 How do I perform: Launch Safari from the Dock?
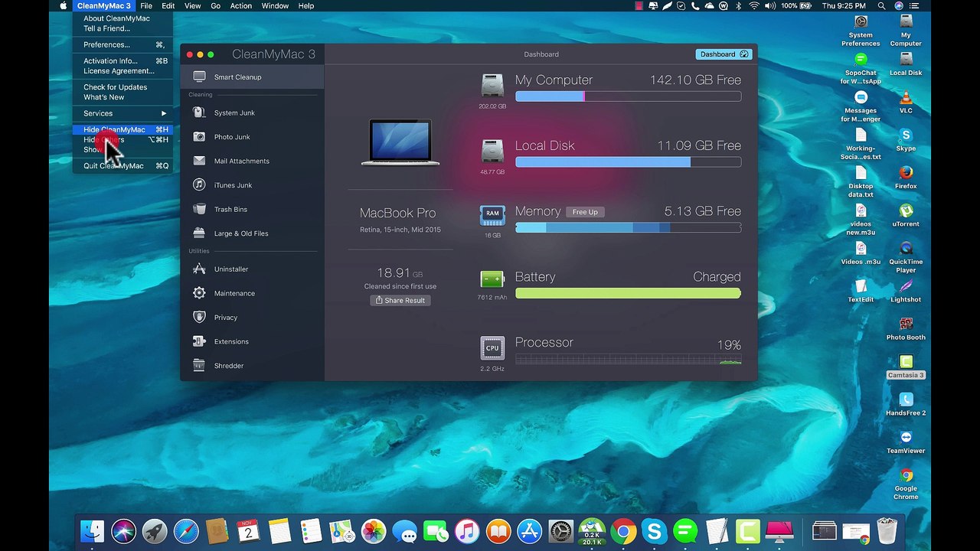tap(186, 530)
